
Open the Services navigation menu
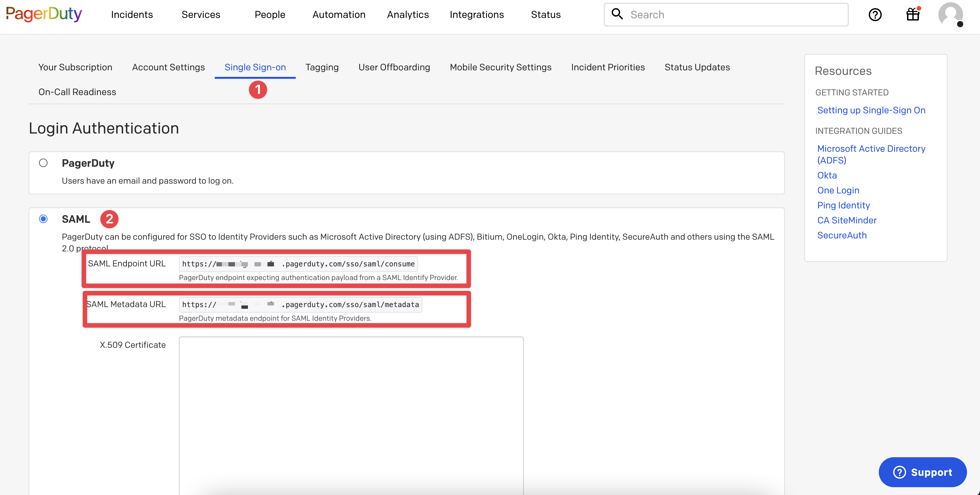tap(201, 14)
